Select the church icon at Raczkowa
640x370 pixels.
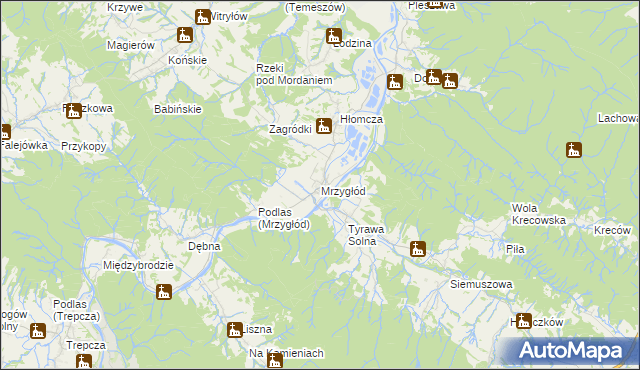(x=74, y=111)
